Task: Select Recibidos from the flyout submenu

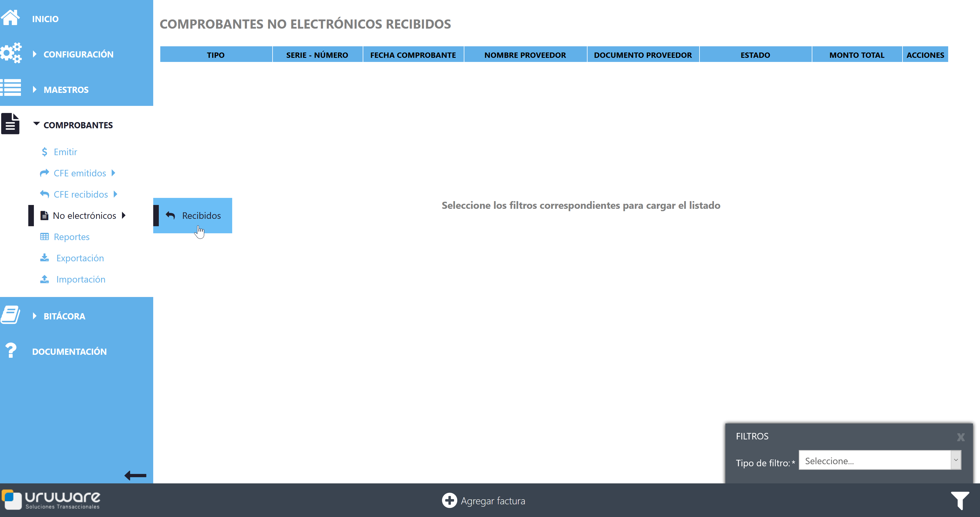Action: (201, 216)
